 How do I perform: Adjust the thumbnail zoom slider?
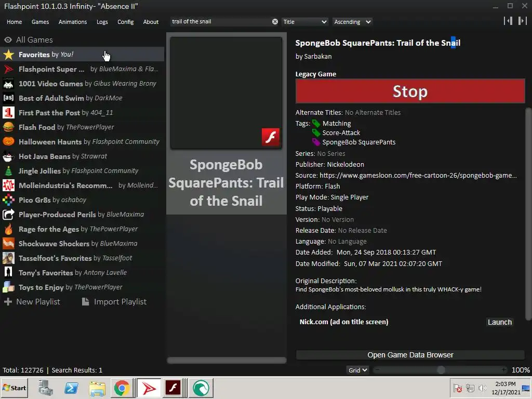tap(441, 370)
